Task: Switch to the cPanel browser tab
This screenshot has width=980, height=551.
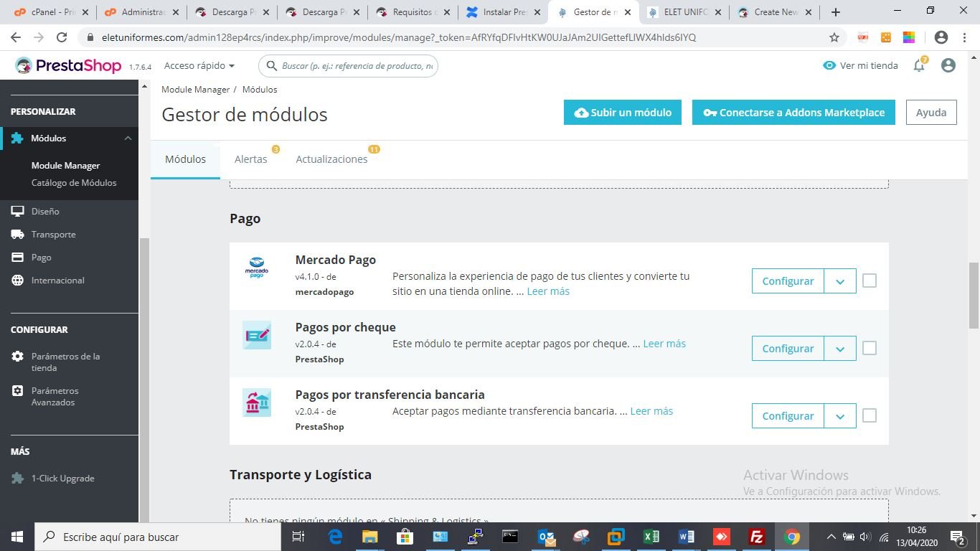Action: pyautogui.click(x=51, y=12)
